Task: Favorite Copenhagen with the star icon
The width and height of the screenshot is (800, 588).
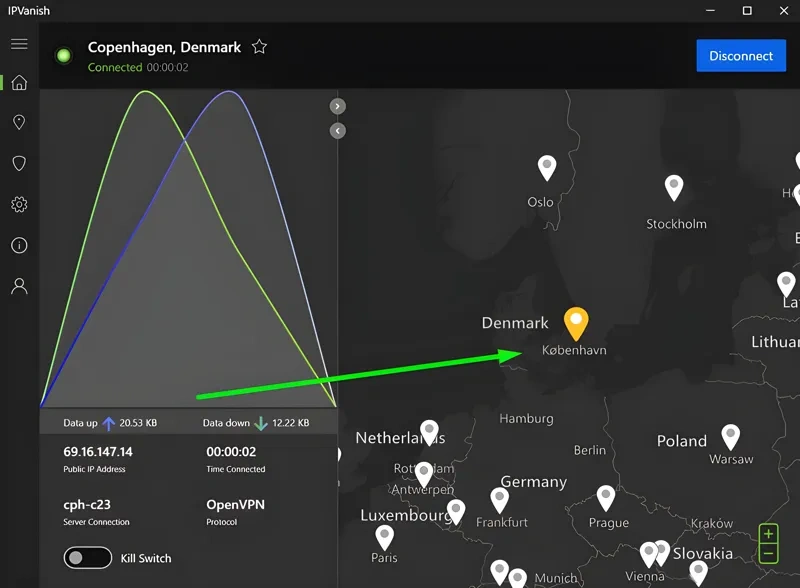Action: point(259,47)
